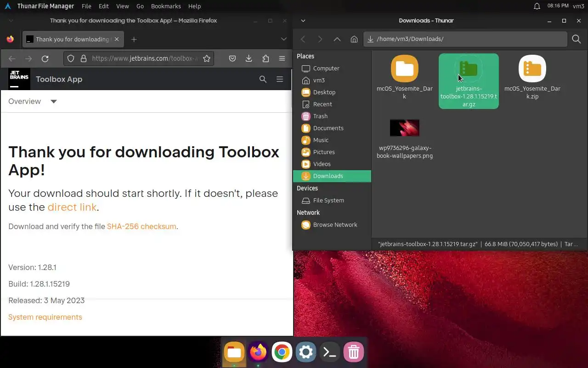This screenshot has height=368, width=588.
Task: Click Toolbox App header title
Action: coord(59,79)
